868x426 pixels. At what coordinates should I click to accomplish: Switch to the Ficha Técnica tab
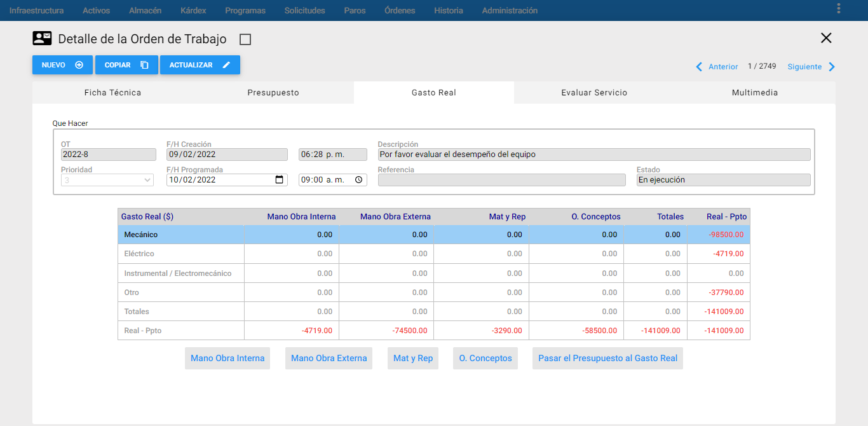click(112, 93)
